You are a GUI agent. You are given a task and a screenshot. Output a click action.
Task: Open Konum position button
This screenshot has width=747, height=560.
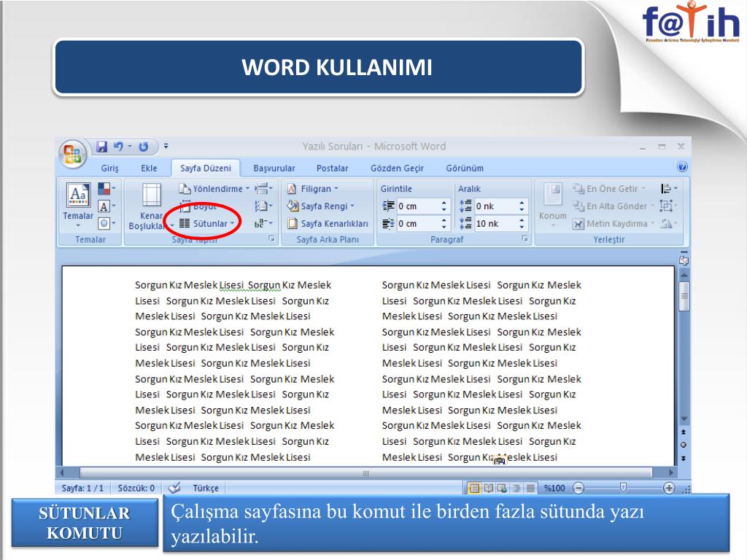tap(553, 205)
